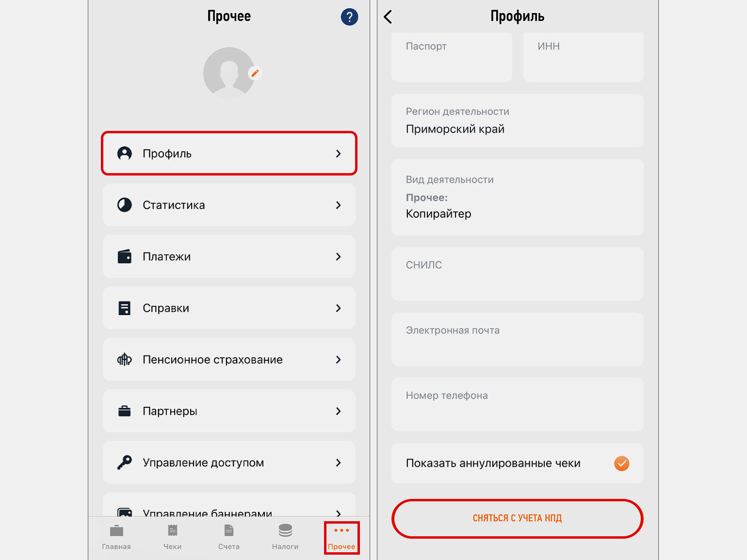Open the Регион деятельности field

(517, 121)
